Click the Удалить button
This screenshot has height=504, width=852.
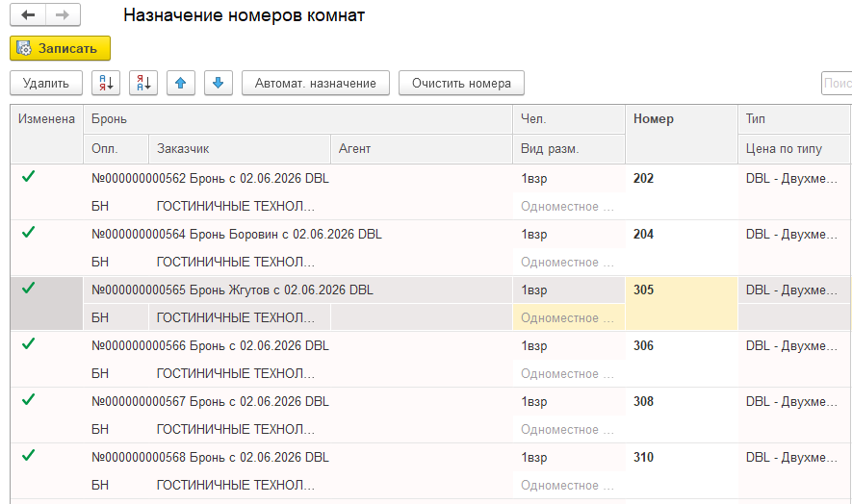pyautogui.click(x=46, y=83)
